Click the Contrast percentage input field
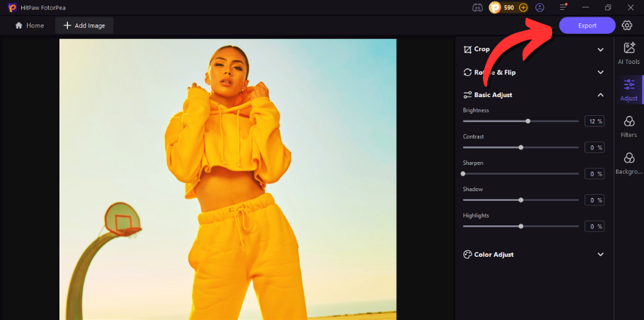644x320 pixels. [594, 148]
